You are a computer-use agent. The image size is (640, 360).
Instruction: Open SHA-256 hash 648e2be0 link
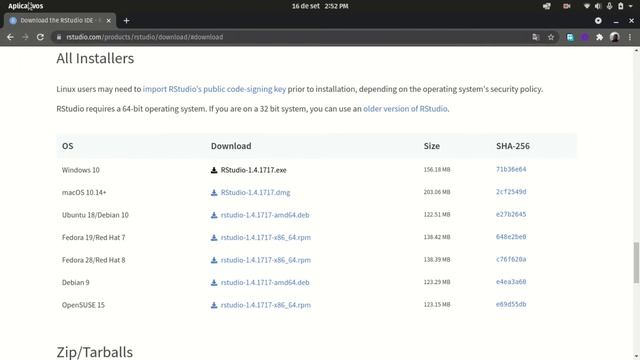pos(511,237)
